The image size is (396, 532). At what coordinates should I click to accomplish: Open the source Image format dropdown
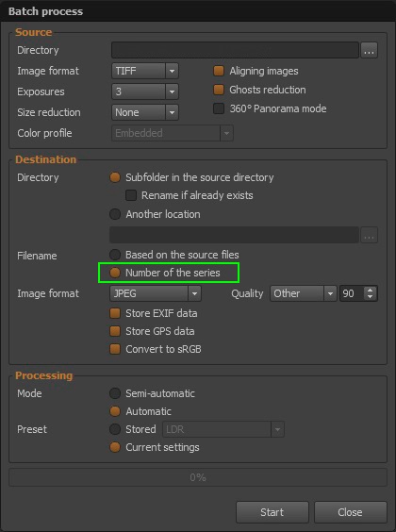point(145,71)
